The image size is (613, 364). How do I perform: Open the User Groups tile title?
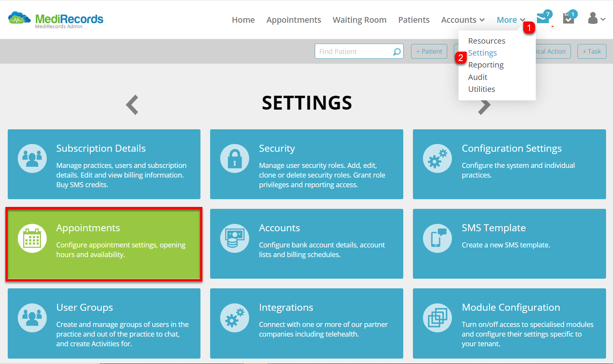click(x=85, y=307)
